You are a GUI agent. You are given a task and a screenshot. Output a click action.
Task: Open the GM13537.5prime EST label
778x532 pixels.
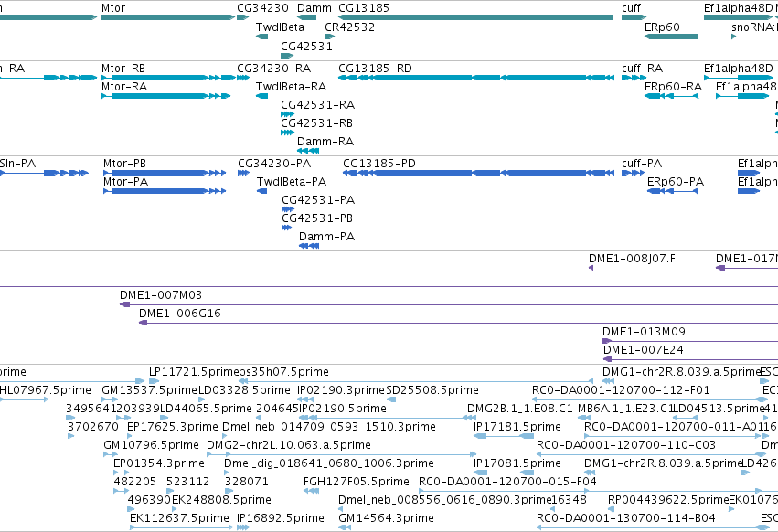coord(149,390)
